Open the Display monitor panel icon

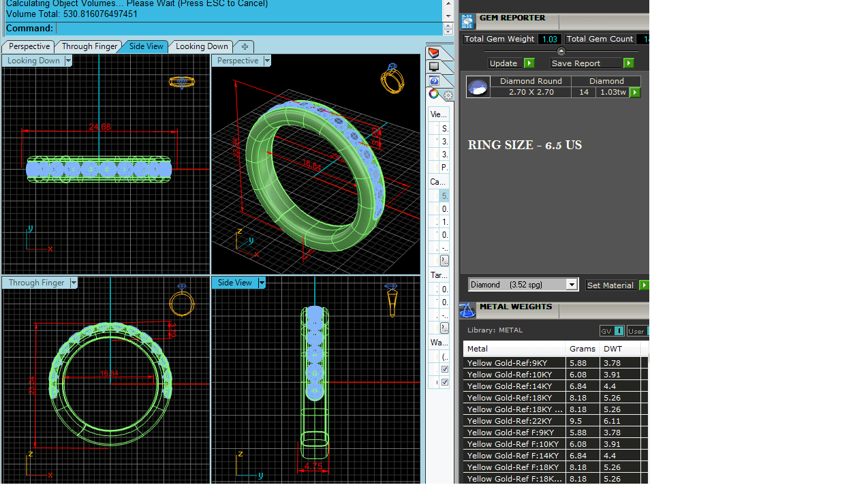[434, 67]
